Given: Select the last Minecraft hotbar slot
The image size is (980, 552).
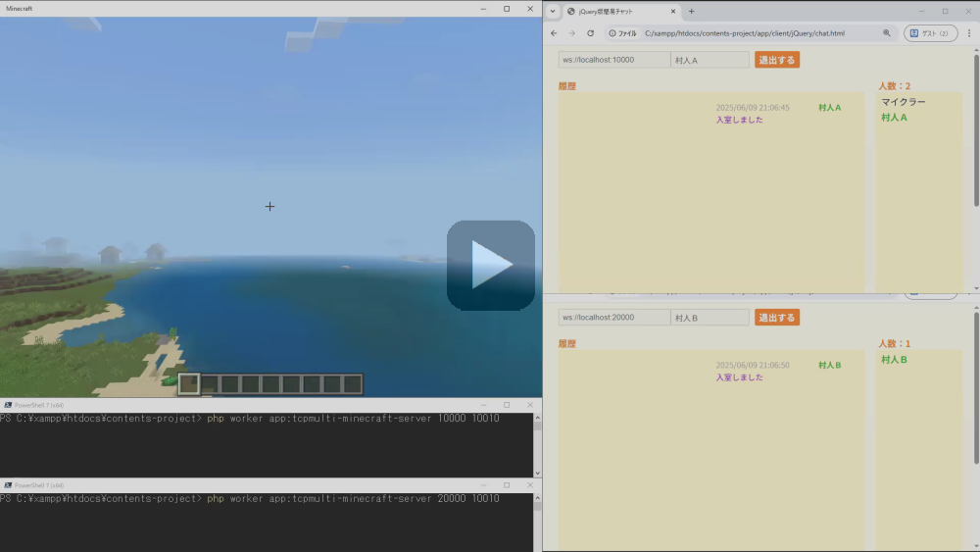Looking at the screenshot, I should (x=353, y=383).
